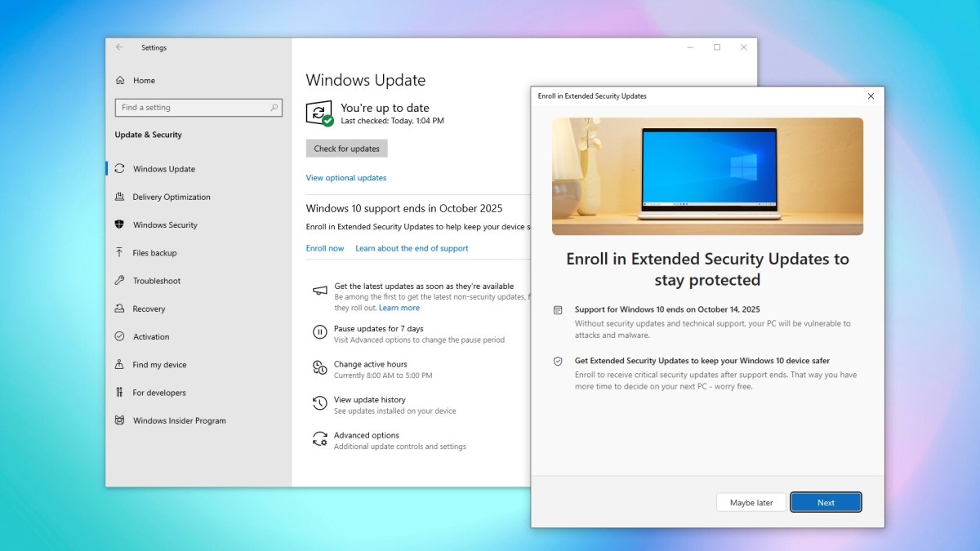The width and height of the screenshot is (980, 551).
Task: Click Next in the enrollment dialog
Action: point(826,502)
